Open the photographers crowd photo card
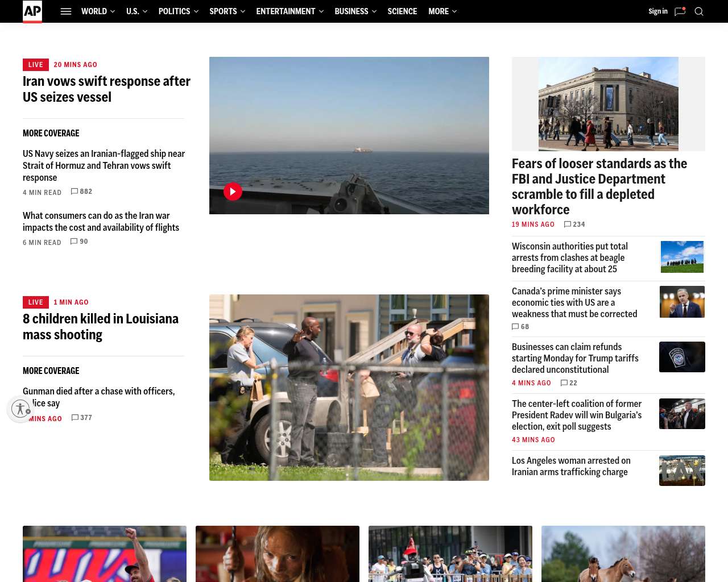Screen dimensions: 728x582 [x=450, y=554]
